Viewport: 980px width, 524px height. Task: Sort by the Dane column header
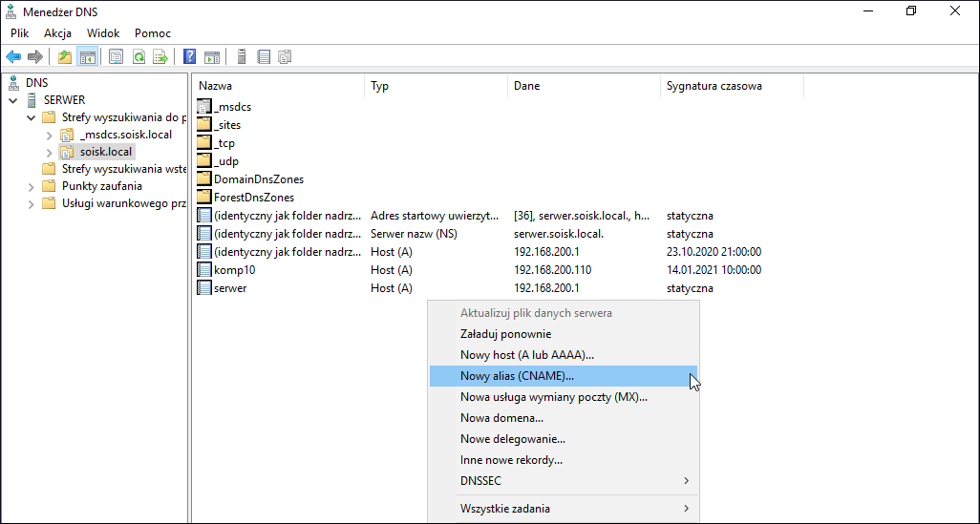pos(584,86)
